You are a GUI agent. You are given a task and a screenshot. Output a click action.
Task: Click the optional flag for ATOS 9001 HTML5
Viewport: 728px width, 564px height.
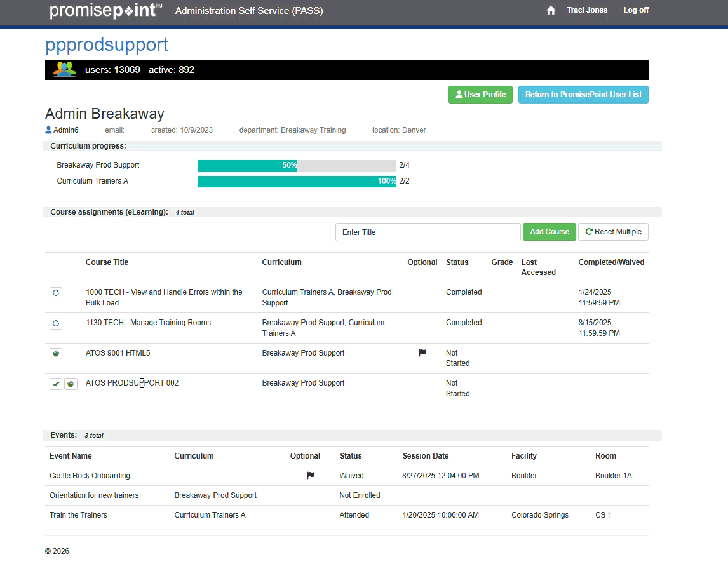(x=422, y=353)
